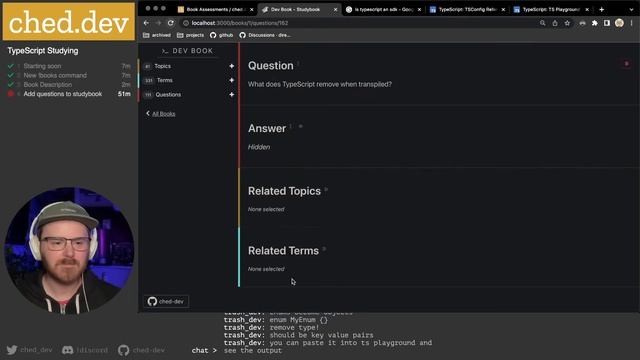Add a new term with plus icon

click(x=231, y=80)
